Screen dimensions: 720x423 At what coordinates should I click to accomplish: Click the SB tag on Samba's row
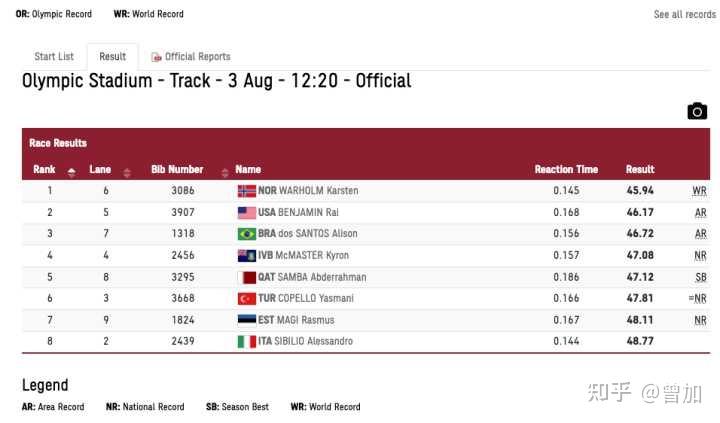point(701,277)
